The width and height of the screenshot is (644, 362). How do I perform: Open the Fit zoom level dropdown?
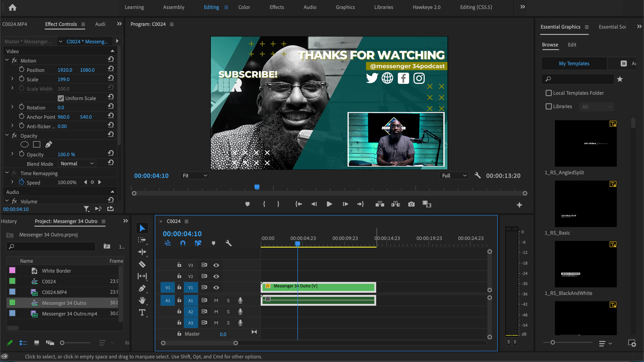point(195,176)
